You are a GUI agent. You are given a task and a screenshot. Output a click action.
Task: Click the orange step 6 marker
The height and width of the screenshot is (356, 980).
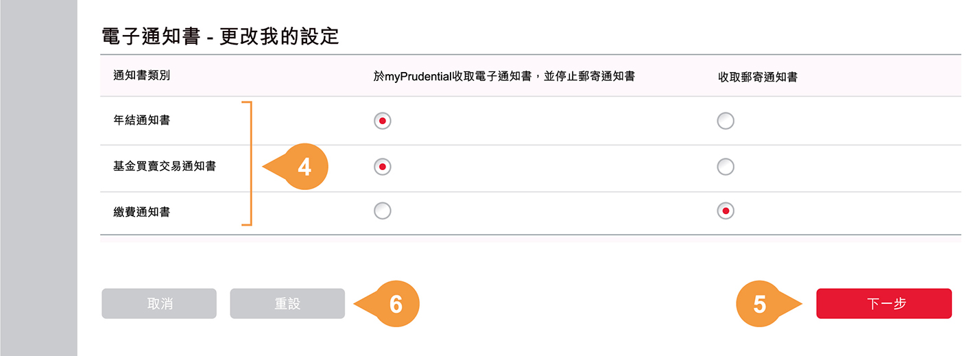pos(396,304)
